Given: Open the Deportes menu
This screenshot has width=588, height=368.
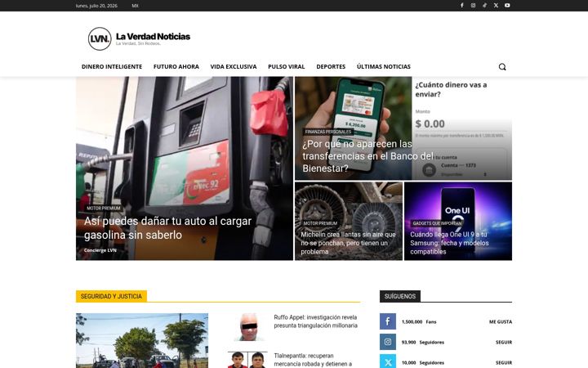Looking at the screenshot, I should pos(331,66).
